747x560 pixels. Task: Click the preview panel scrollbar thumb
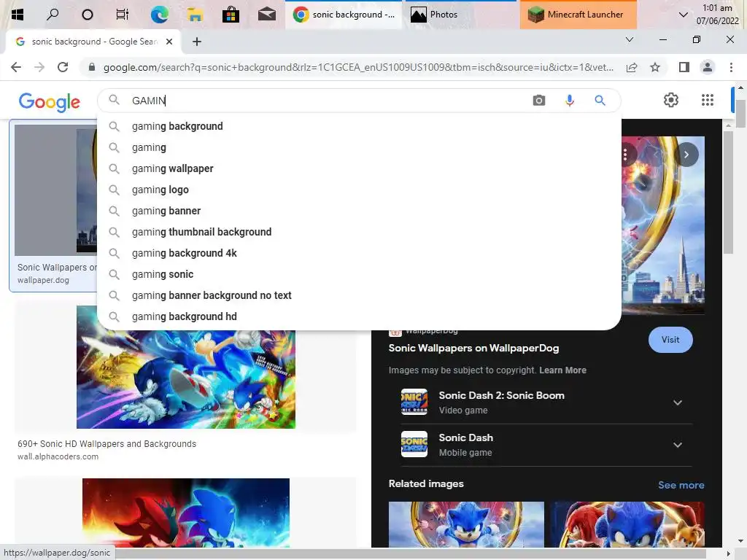point(728,192)
